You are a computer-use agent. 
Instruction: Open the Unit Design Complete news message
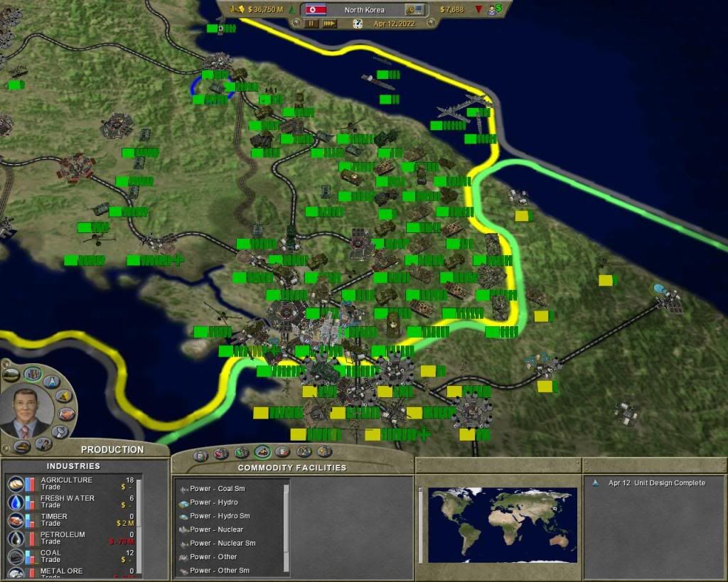656,483
